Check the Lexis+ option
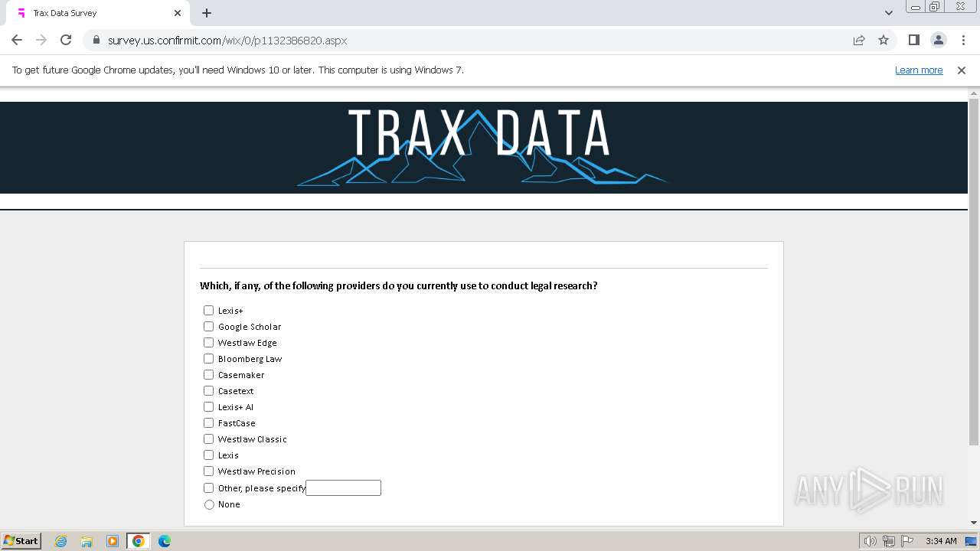The height and width of the screenshot is (551, 980). pos(208,310)
